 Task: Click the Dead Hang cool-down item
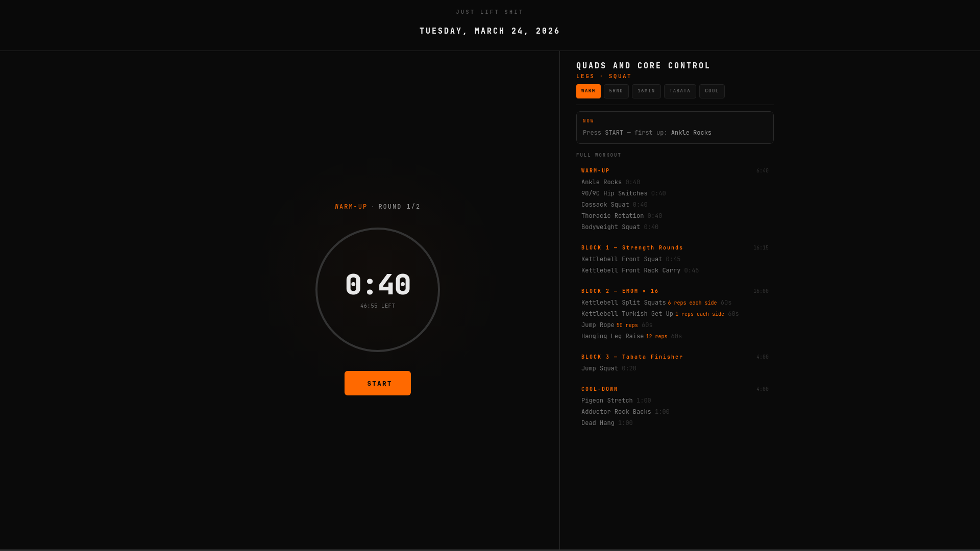pos(598,423)
